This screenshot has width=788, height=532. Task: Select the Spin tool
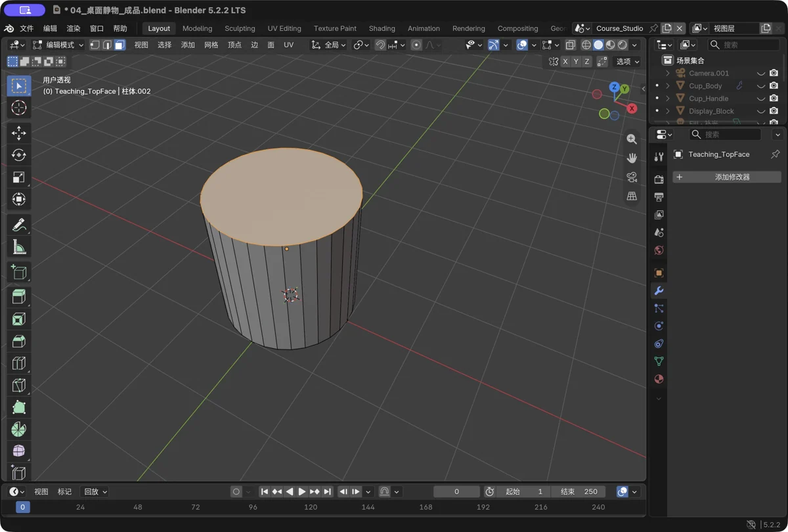[x=18, y=430]
